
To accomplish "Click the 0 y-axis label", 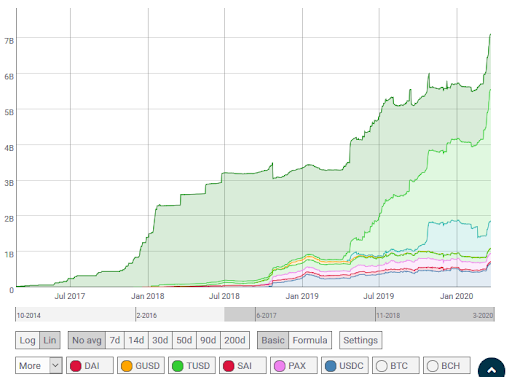I will [11, 290].
